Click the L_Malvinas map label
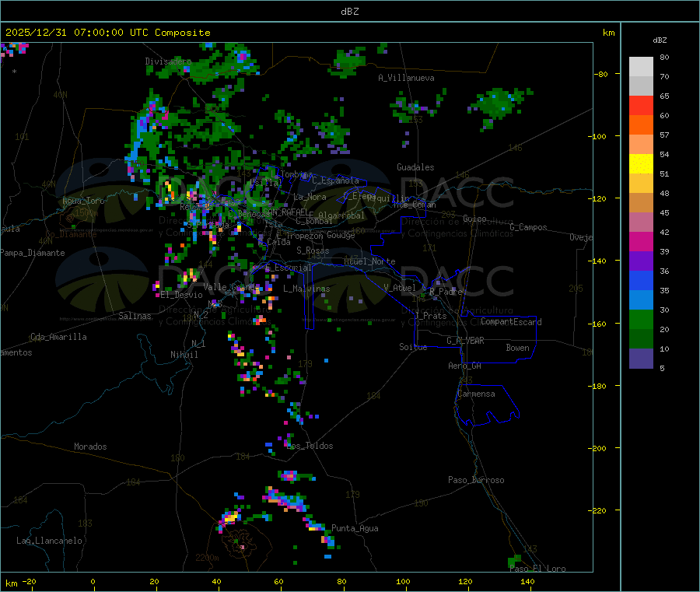The image size is (700, 592). pyautogui.click(x=306, y=289)
